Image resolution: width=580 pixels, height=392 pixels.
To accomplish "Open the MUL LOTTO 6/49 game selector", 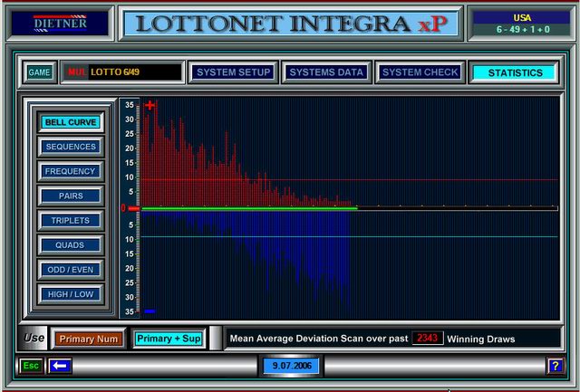I will [121, 72].
